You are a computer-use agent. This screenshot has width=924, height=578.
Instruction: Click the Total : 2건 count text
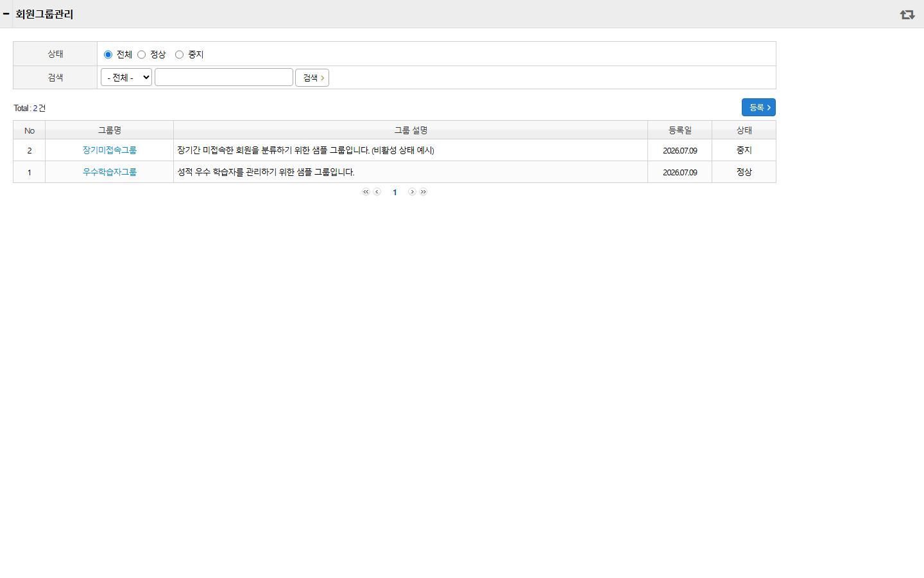(x=30, y=108)
